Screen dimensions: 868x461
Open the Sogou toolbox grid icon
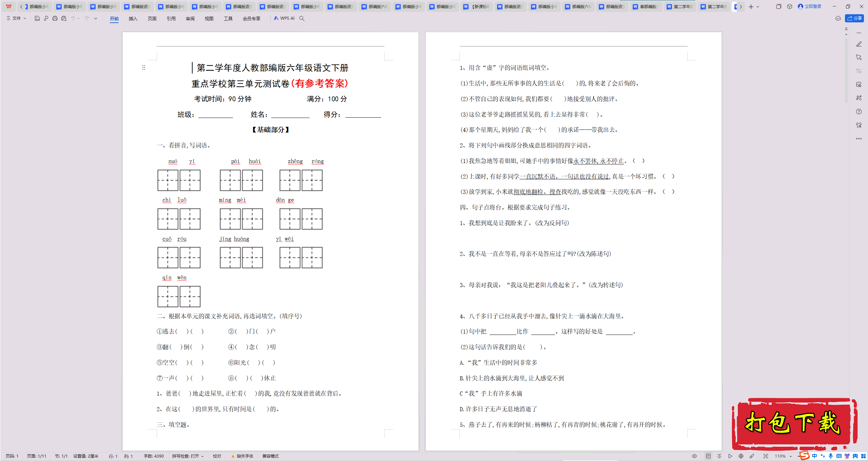click(863, 456)
